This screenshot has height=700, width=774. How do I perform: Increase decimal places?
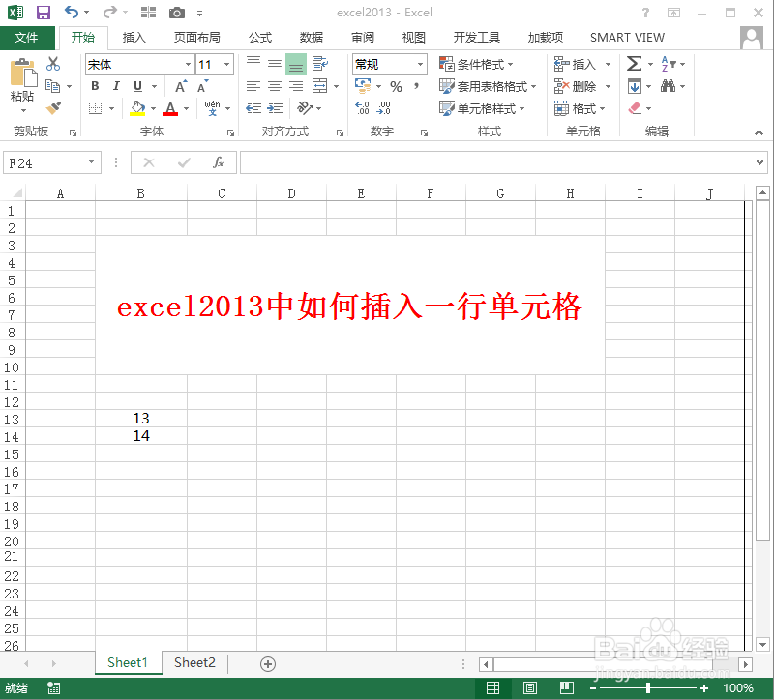tap(362, 108)
